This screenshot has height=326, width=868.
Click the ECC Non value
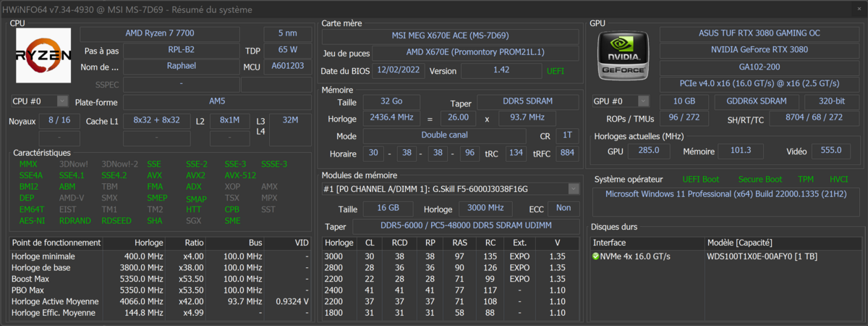click(563, 208)
